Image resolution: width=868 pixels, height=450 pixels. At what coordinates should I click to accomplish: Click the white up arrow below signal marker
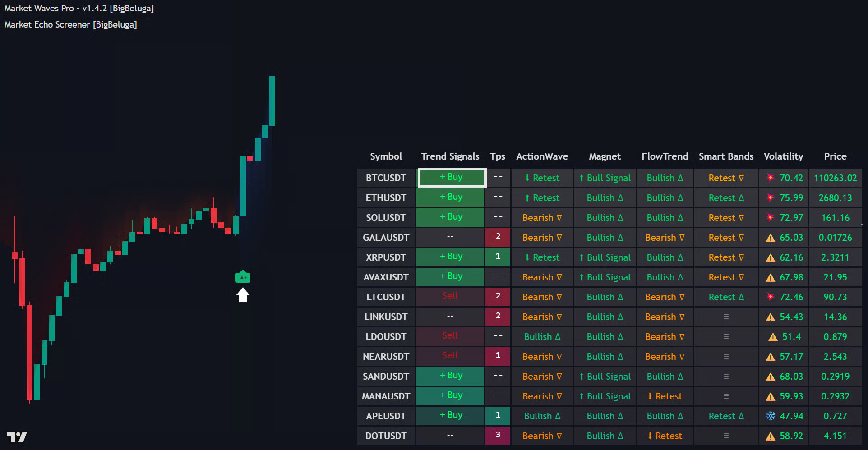243,295
